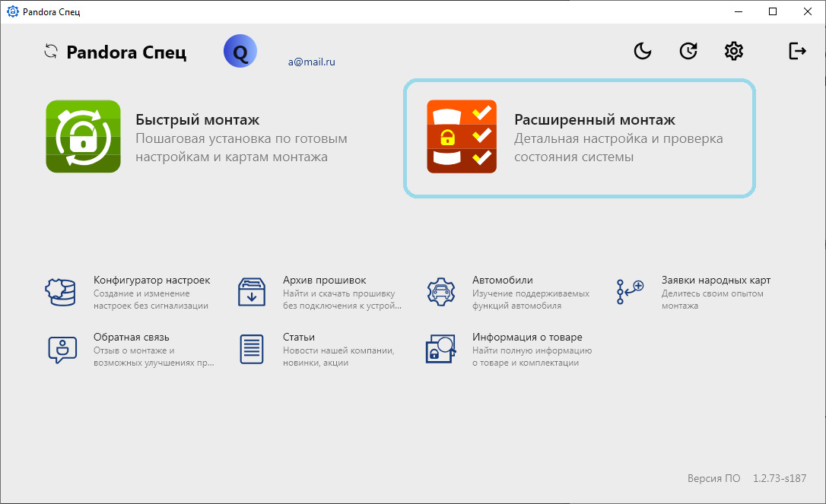This screenshot has height=504, width=826.
Task: Open Конфигуратор настроек
Action: click(151, 281)
